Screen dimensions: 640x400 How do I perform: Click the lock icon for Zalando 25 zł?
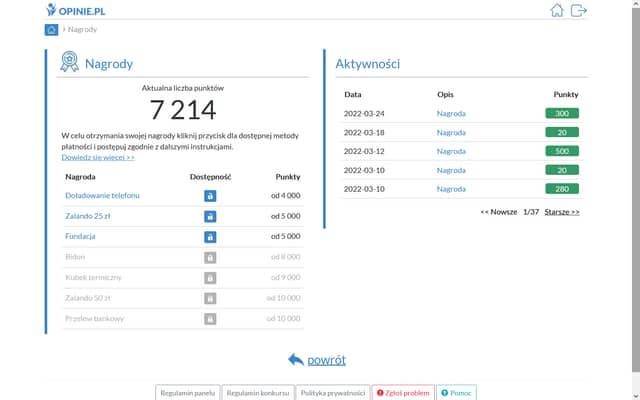coord(210,216)
